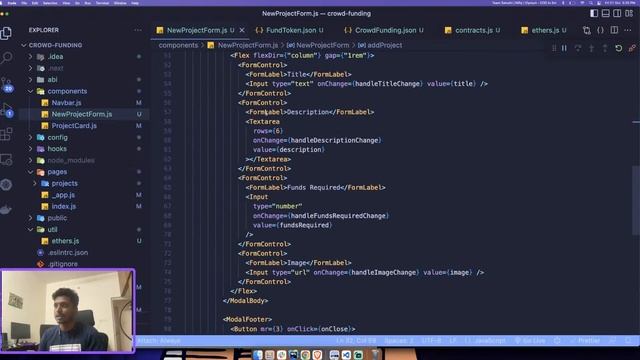The image size is (640, 360).
Task: Toggle the secondary side bar layout icon
Action: 617,13
